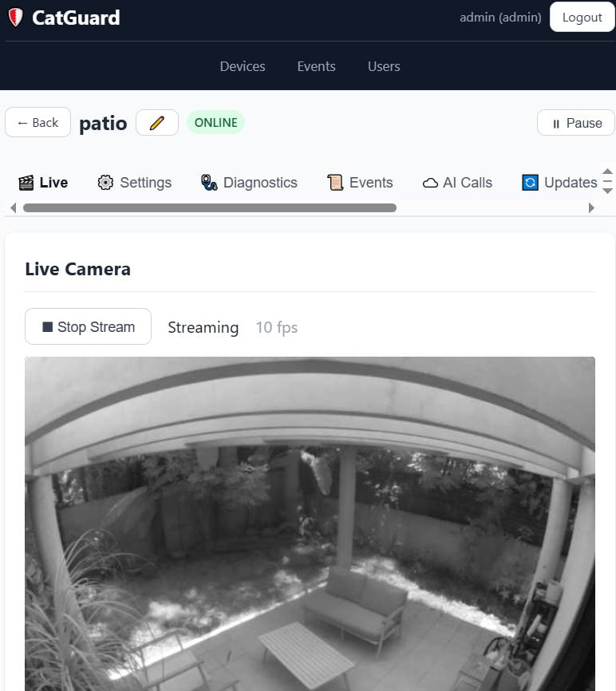Screen dimensions: 616x691
Task: Pause the patio device
Action: [x=575, y=123]
